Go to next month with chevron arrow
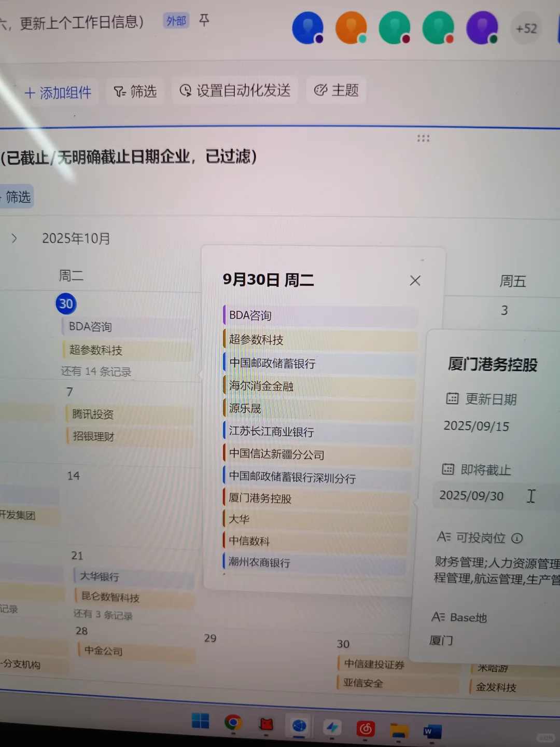This screenshot has width=560, height=747. pos(14,238)
